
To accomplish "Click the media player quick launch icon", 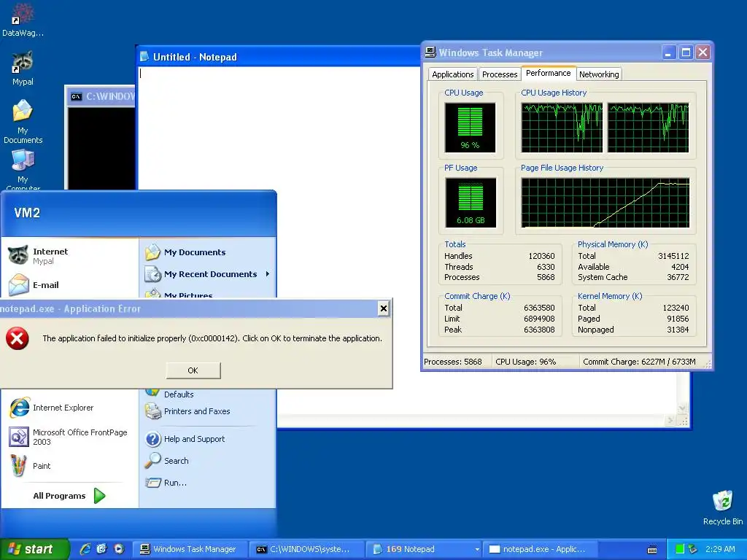I will point(119,549).
